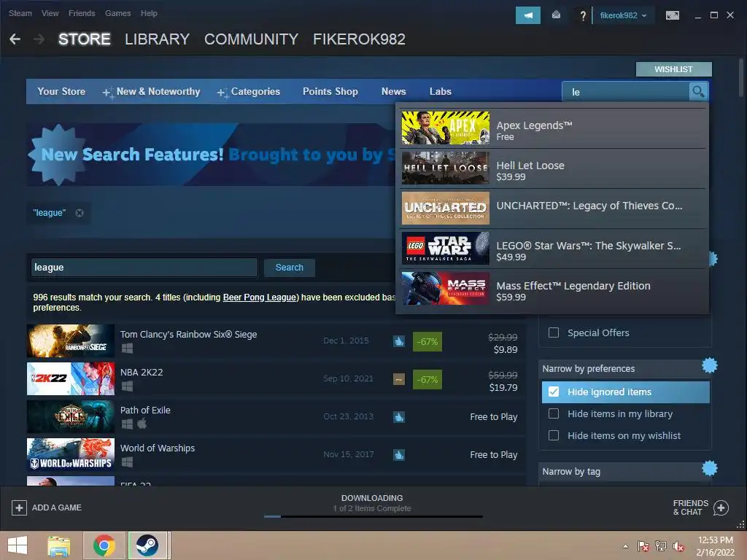
Task: Open NBA 2K22 search result
Action: [276, 379]
